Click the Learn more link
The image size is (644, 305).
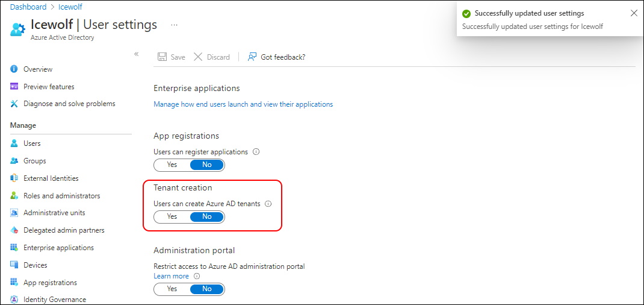tap(171, 276)
